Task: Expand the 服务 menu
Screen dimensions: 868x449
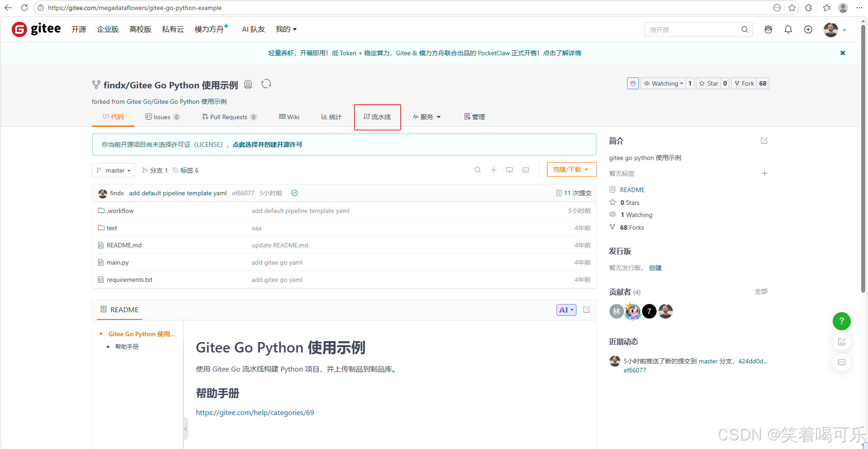Action: pos(427,117)
